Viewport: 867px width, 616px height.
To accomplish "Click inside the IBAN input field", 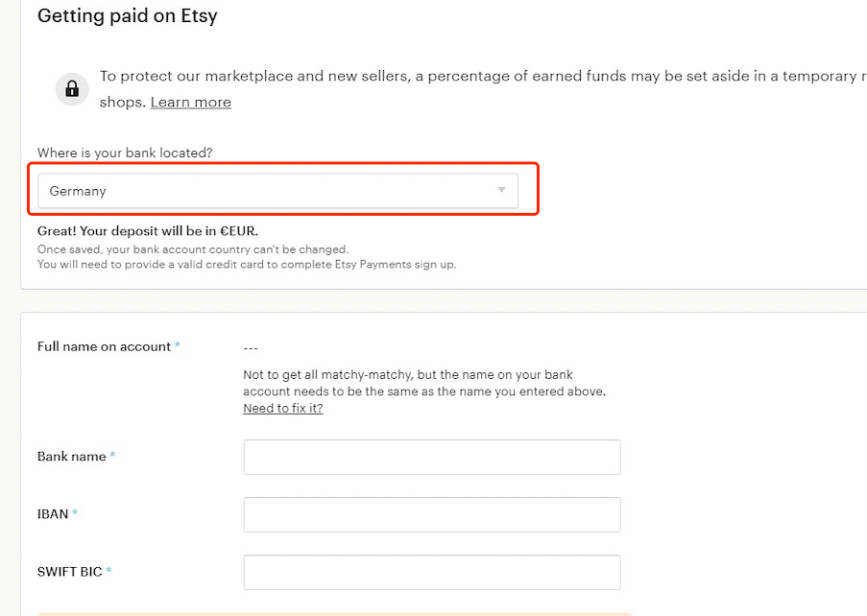I will pos(431,514).
